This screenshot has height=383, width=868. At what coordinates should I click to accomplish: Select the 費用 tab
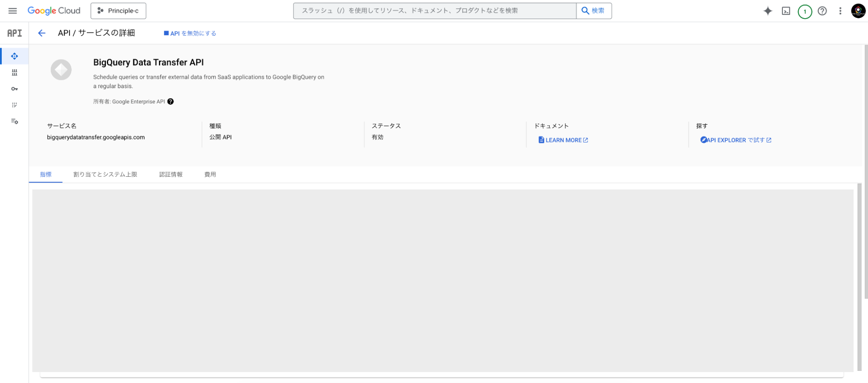coord(210,175)
